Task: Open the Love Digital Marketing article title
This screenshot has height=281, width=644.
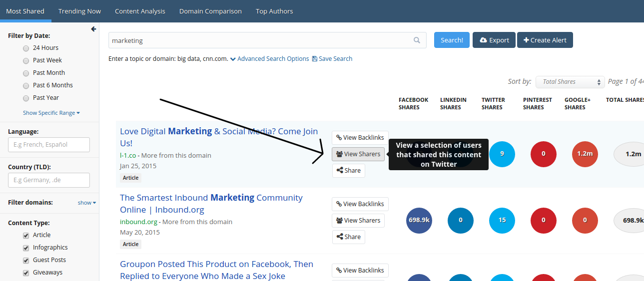Action: (219, 137)
